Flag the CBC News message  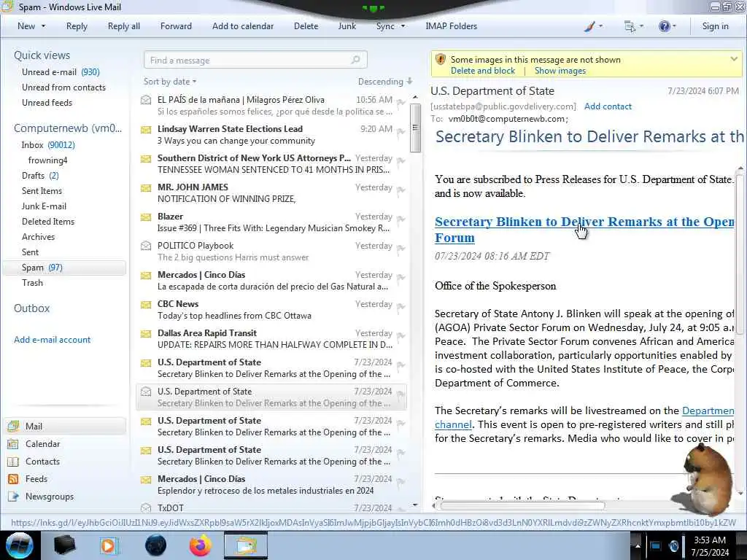pyautogui.click(x=401, y=307)
